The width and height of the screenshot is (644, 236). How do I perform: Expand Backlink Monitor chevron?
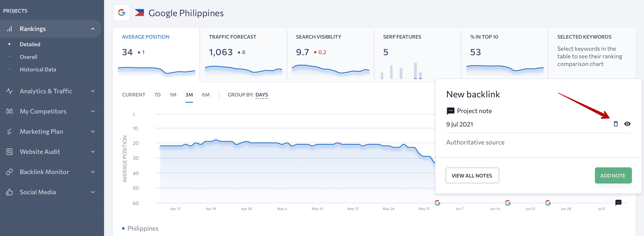[x=93, y=172]
